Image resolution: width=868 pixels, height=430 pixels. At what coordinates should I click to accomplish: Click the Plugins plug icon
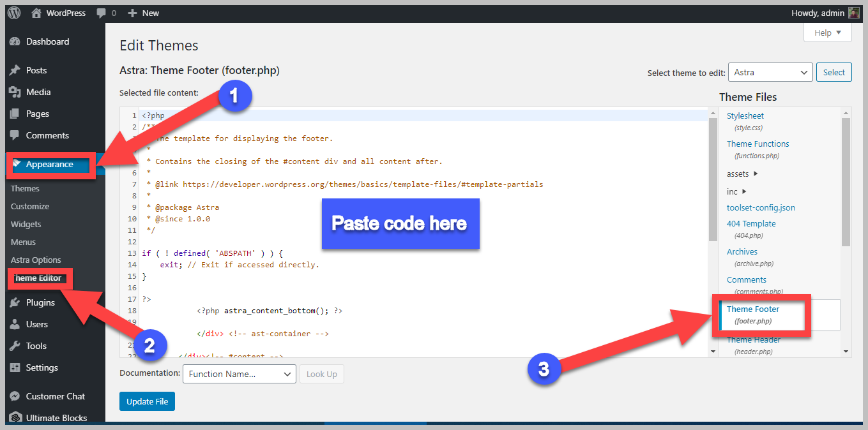coord(15,302)
